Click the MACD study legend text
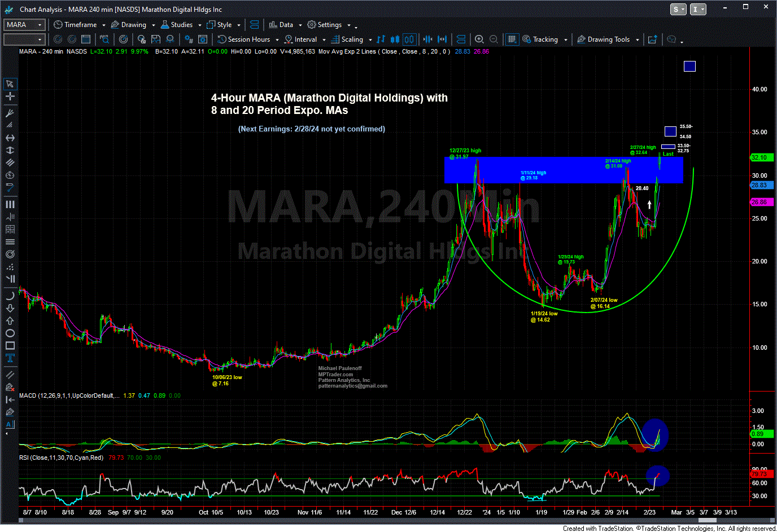This screenshot has width=777, height=532. pos(69,395)
